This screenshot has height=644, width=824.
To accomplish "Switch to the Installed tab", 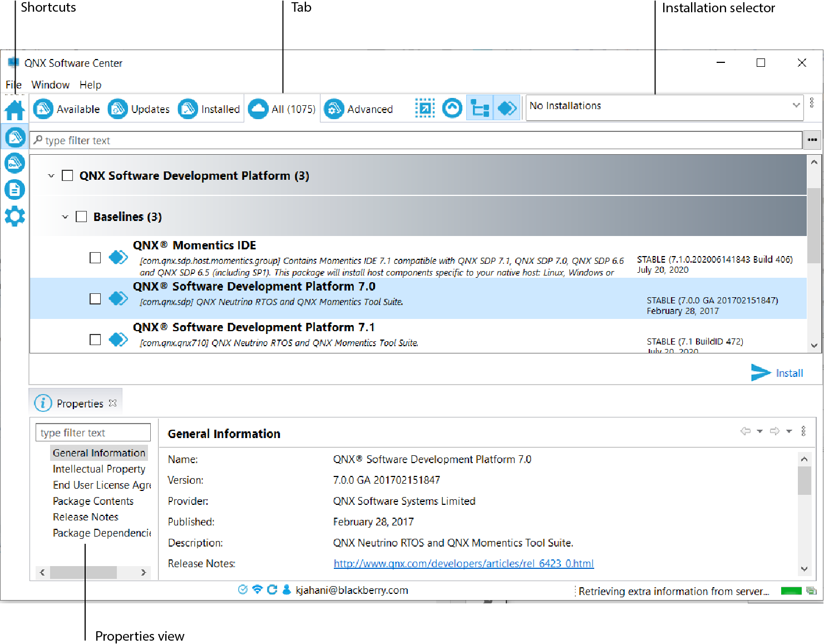I will [x=209, y=109].
